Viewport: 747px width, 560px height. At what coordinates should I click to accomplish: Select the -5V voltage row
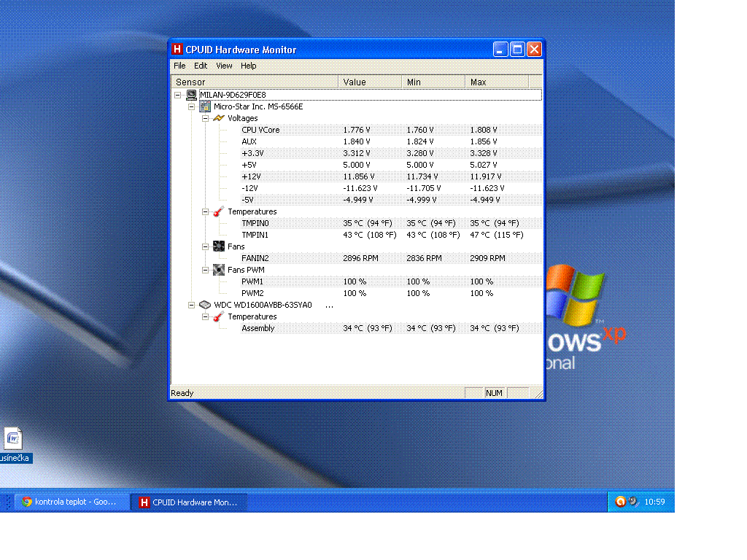point(391,200)
